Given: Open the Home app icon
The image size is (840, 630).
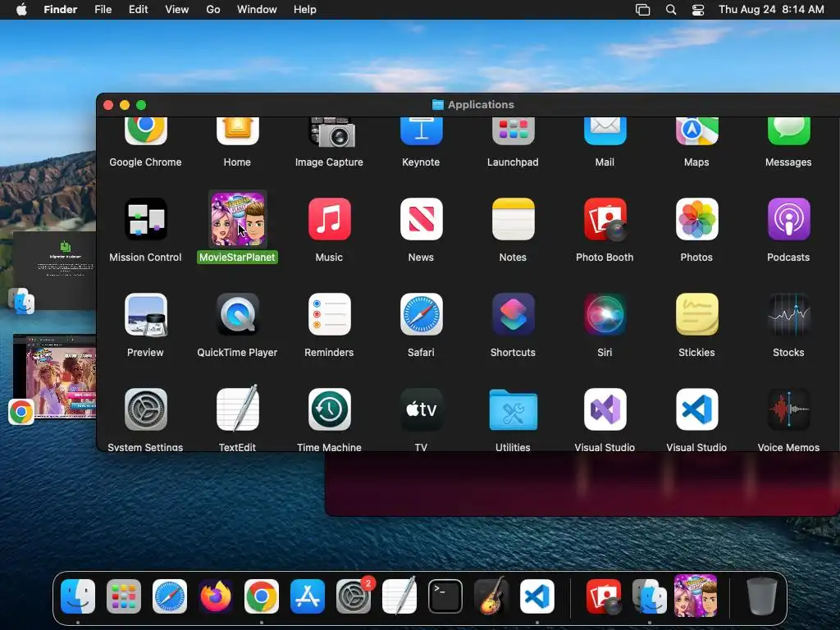Looking at the screenshot, I should click(x=237, y=130).
